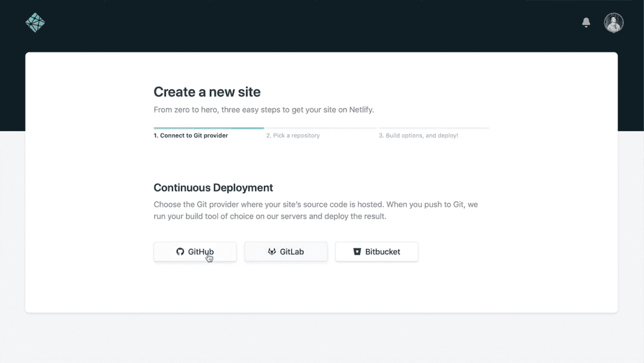644x363 pixels.
Task: Click the step 1 progress bar
Action: tap(209, 127)
